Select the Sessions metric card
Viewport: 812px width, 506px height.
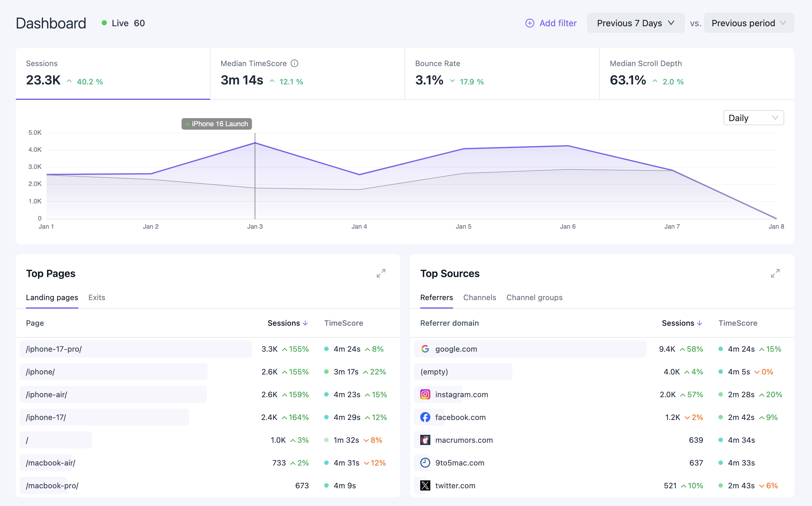pyautogui.click(x=113, y=74)
